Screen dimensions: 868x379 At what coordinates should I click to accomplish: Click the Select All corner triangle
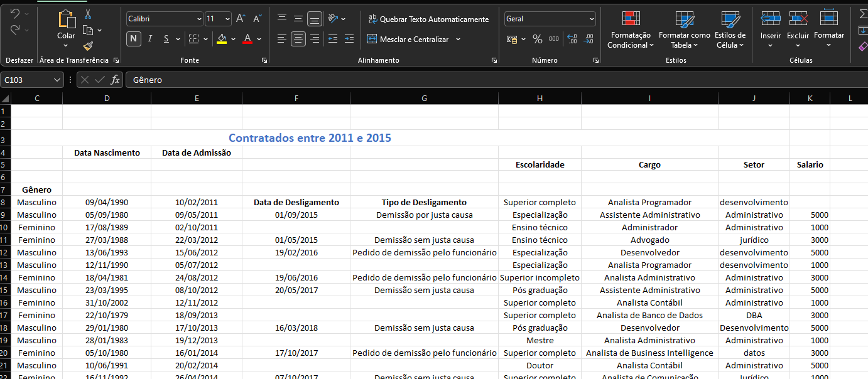[x=5, y=98]
